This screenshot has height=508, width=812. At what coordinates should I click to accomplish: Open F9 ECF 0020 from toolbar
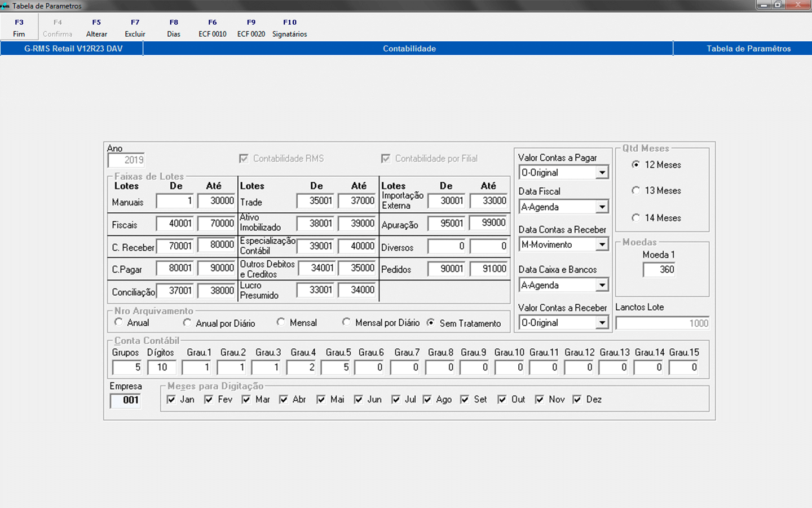pos(251,28)
